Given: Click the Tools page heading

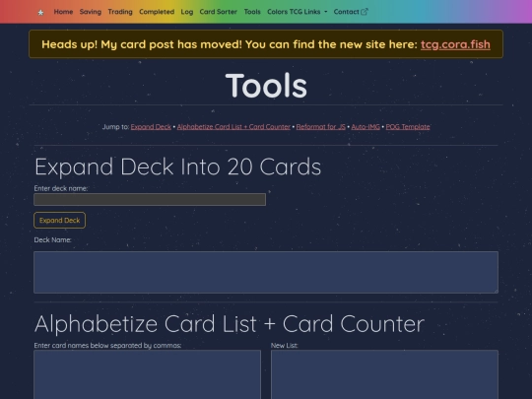Looking at the screenshot, I should click(x=266, y=85).
